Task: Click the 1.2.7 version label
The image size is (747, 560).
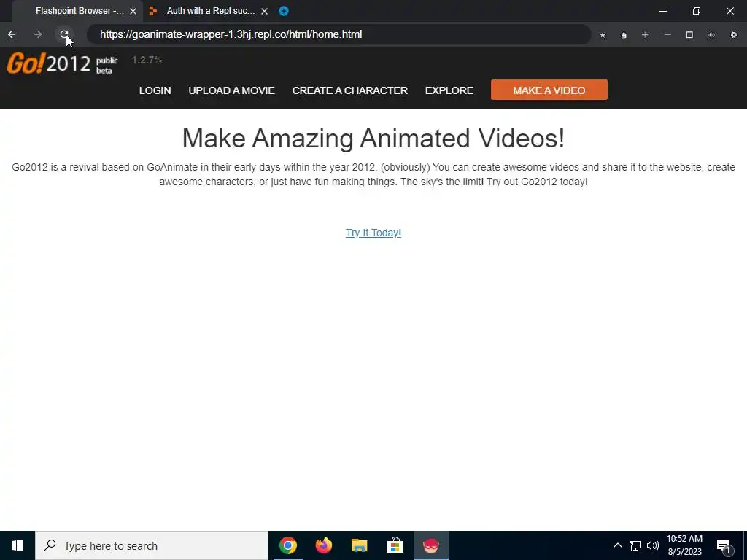Action: point(147,60)
